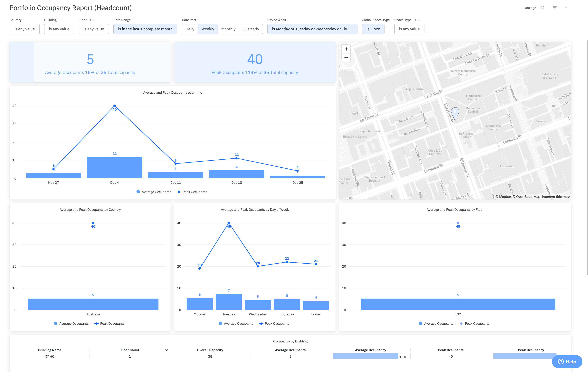Open the Global Space Type 'is Floor' filter
Image resolution: width=588 pixels, height=372 pixels.
(x=373, y=29)
